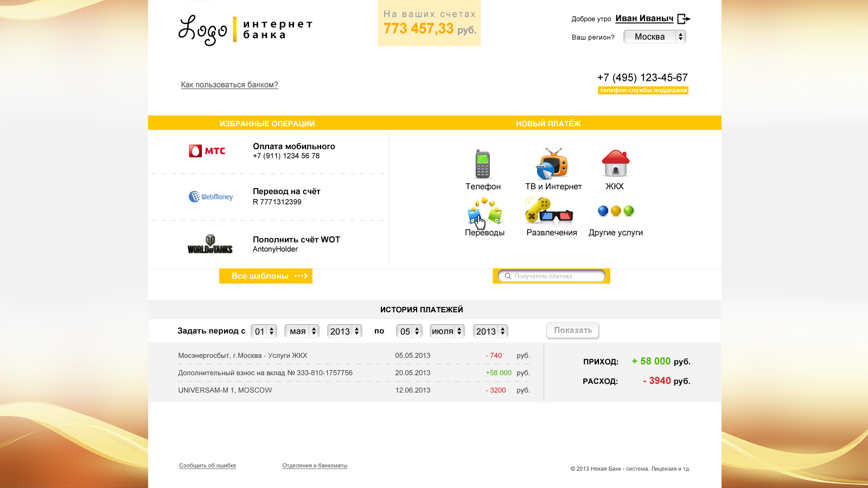Click the Показать button
This screenshot has height=488, width=868.
tap(572, 330)
